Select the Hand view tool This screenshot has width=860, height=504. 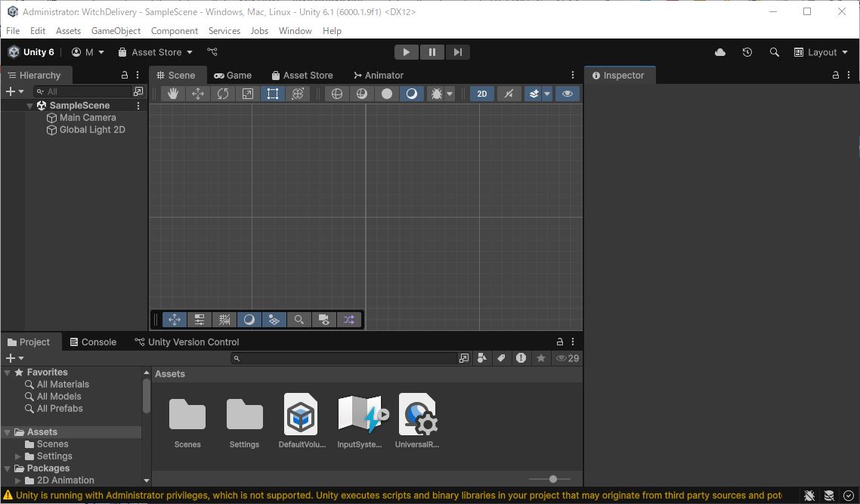coord(173,94)
